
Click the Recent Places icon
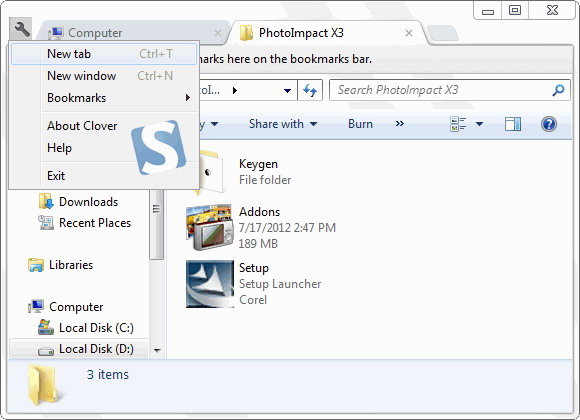coord(46,222)
